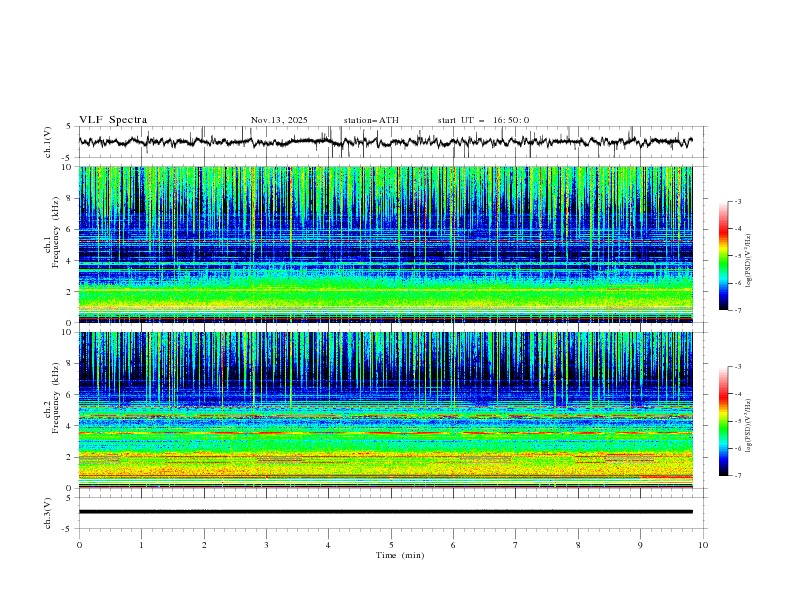The height and width of the screenshot is (612, 792).
Task: Click time axis tick label "5"
Action: tap(391, 545)
